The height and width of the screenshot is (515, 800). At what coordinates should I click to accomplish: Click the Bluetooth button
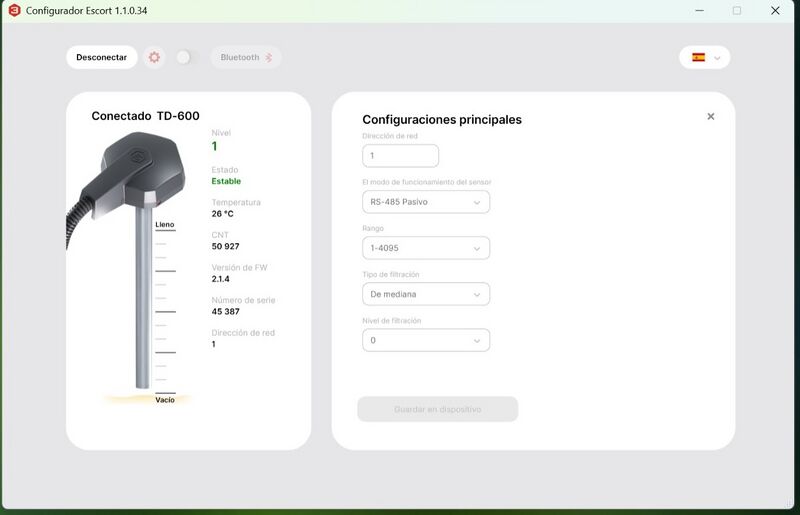pyautogui.click(x=246, y=57)
